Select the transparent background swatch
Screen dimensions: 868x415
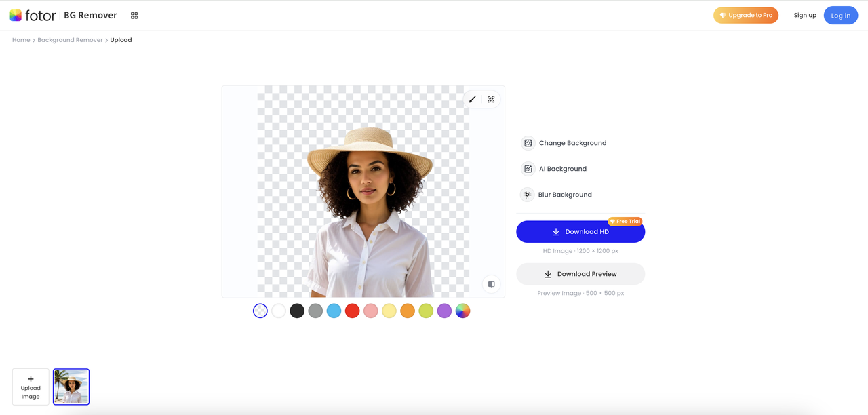(260, 311)
